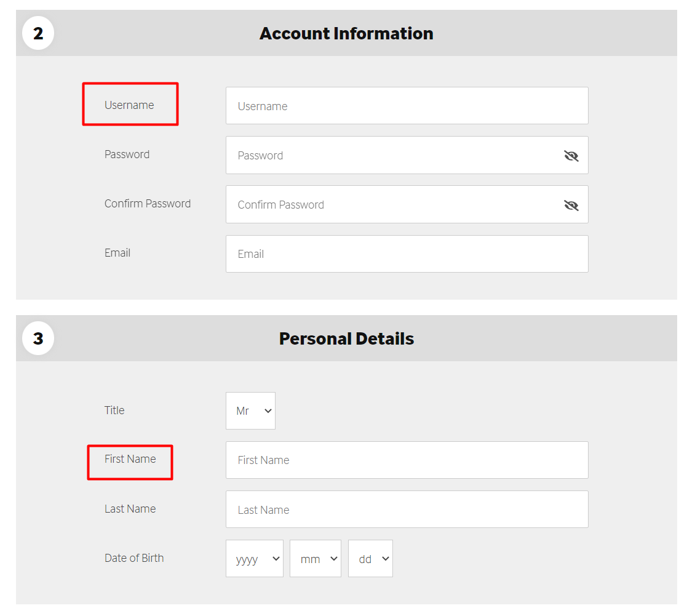Open the birth month mm dropdown
Screen dimensions: 687x616
[316, 559]
